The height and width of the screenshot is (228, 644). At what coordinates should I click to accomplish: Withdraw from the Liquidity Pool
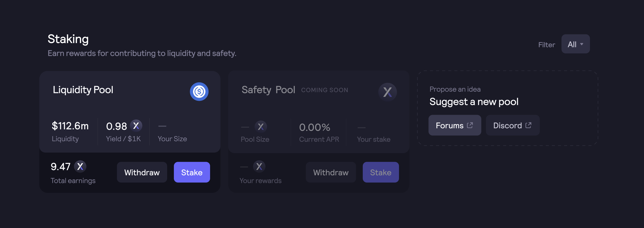click(x=142, y=172)
